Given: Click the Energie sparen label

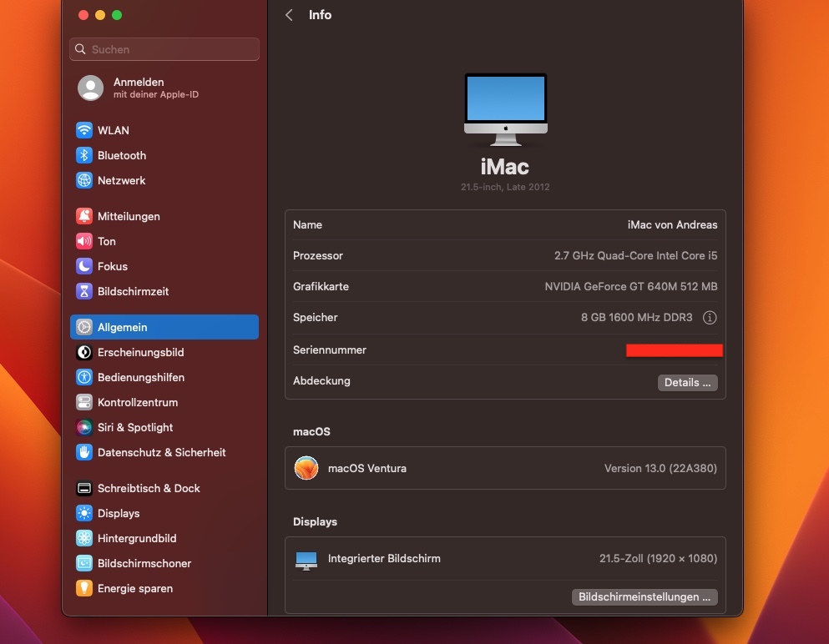Looking at the screenshot, I should pos(134,588).
